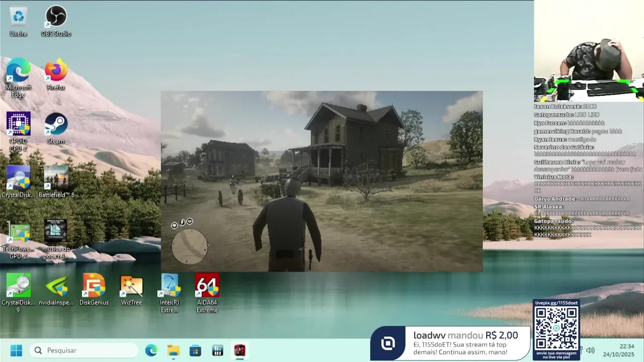644x362 pixels.
Task: Open TechPowerUp GPU-Z shortcut
Action: (x=18, y=239)
